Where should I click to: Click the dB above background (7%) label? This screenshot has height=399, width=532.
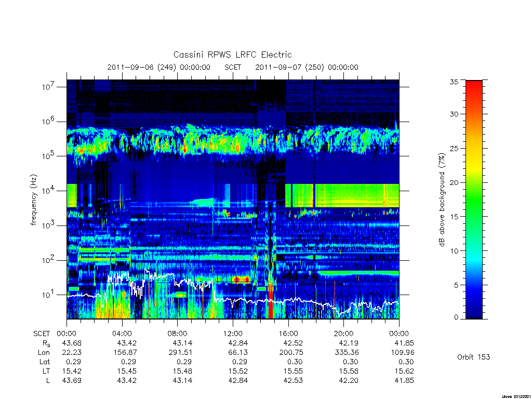(442, 200)
